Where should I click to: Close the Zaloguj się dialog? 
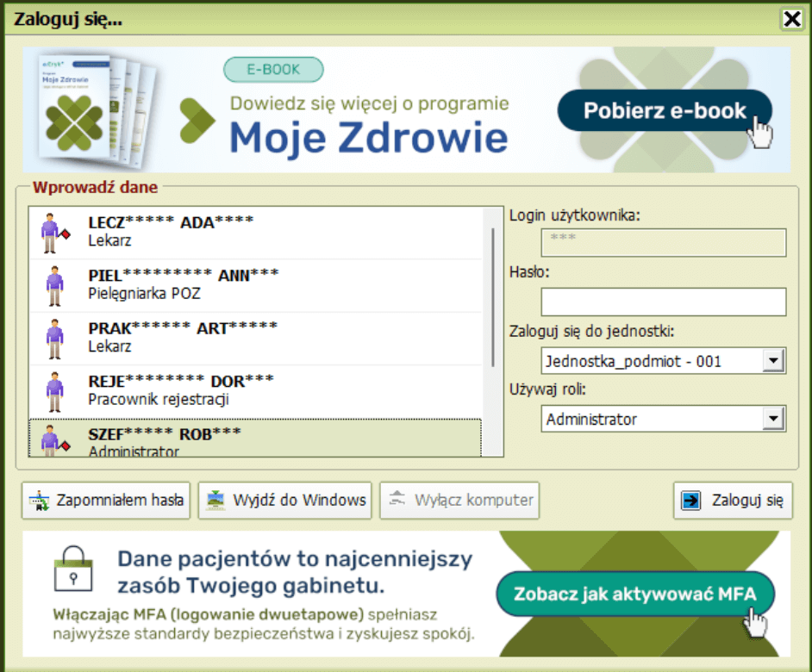click(x=792, y=19)
